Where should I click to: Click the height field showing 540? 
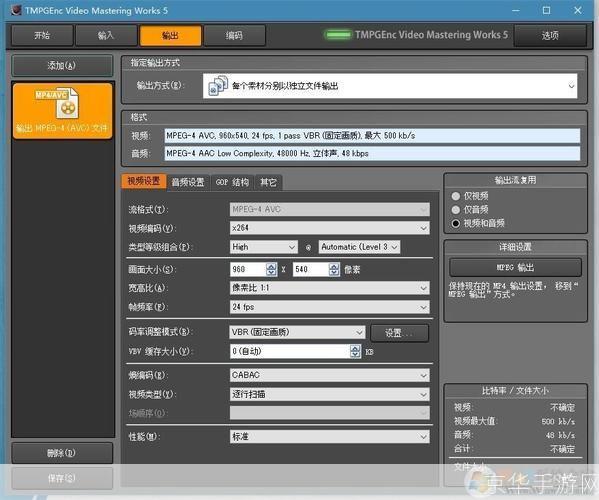click(x=311, y=269)
